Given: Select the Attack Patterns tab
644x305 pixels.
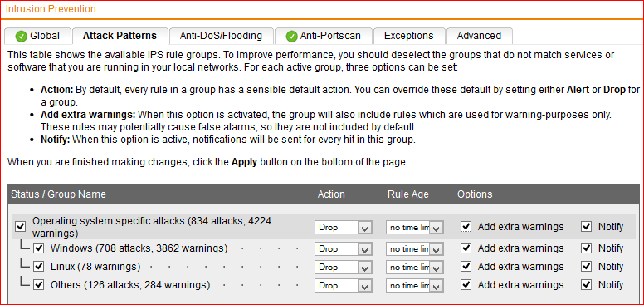Looking at the screenshot, I should point(120,37).
